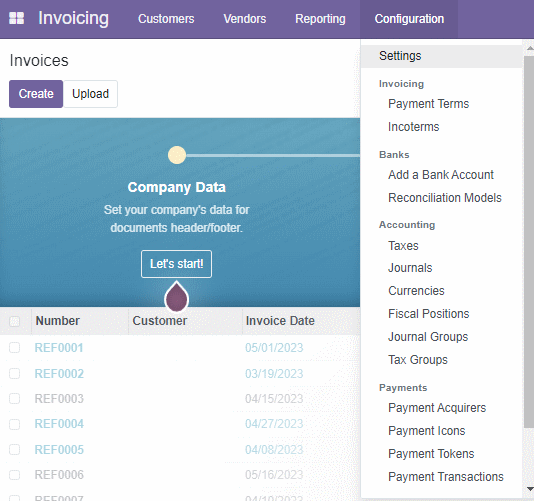This screenshot has height=501, width=534.
Task: Click the Create invoice button
Action: click(x=36, y=94)
